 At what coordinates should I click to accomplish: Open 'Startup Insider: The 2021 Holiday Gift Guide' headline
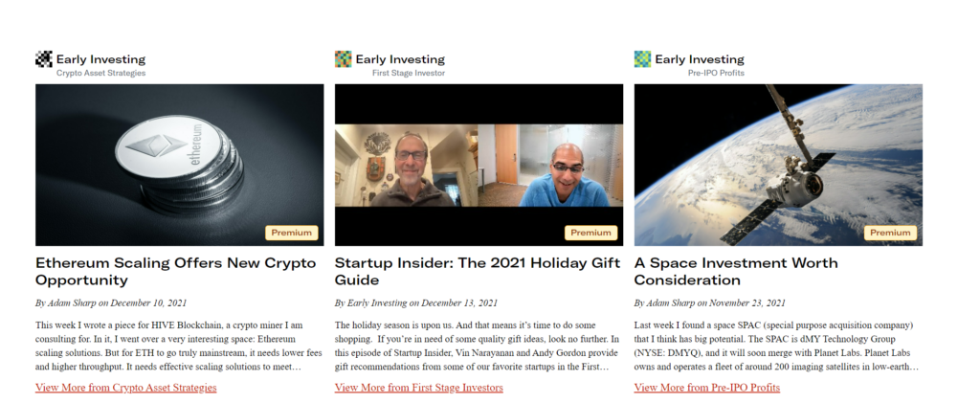(x=478, y=271)
